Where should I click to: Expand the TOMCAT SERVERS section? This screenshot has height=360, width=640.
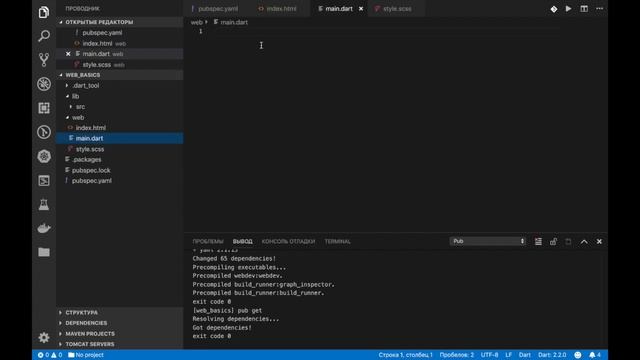coord(89,344)
